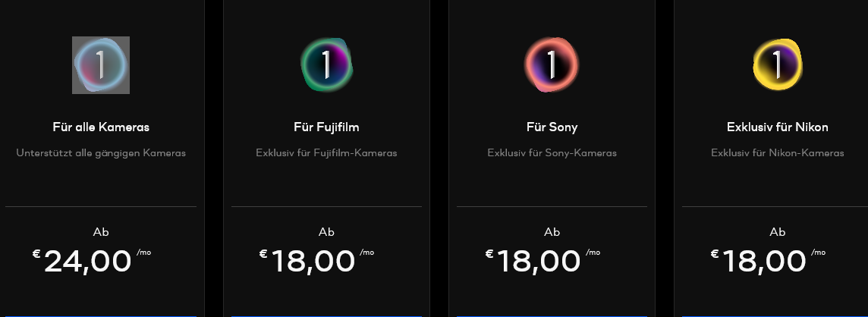Click the orange Capture One Sony logo
The height and width of the screenshot is (317, 868).
[552, 64]
